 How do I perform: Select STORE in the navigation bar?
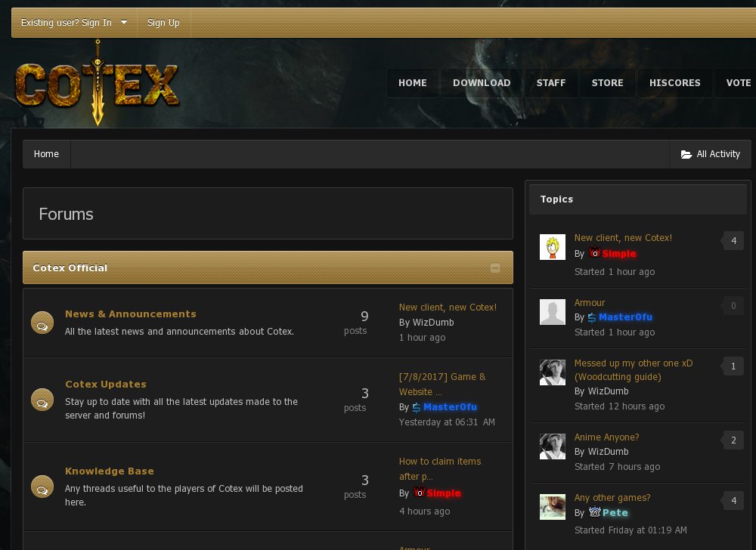(608, 83)
